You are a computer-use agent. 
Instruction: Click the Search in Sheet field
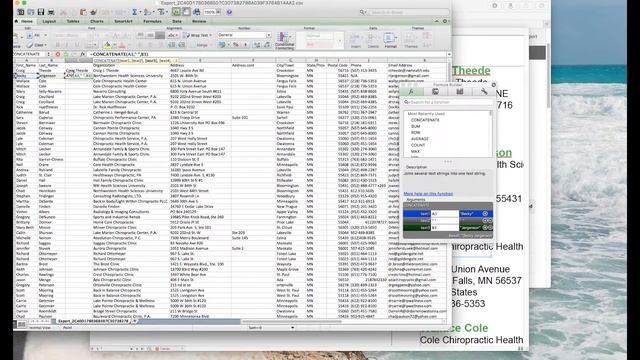point(404,12)
